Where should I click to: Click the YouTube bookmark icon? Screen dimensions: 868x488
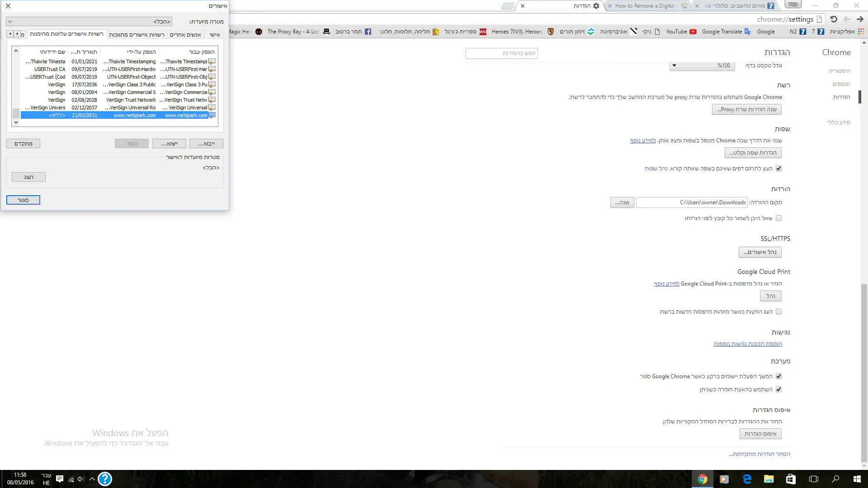point(693,32)
